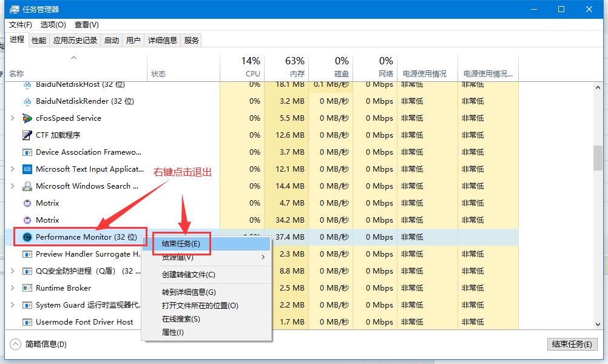Image resolution: width=608 pixels, height=364 pixels.
Task: Click the BaiduNetdiskRender process icon
Action: 27,101
